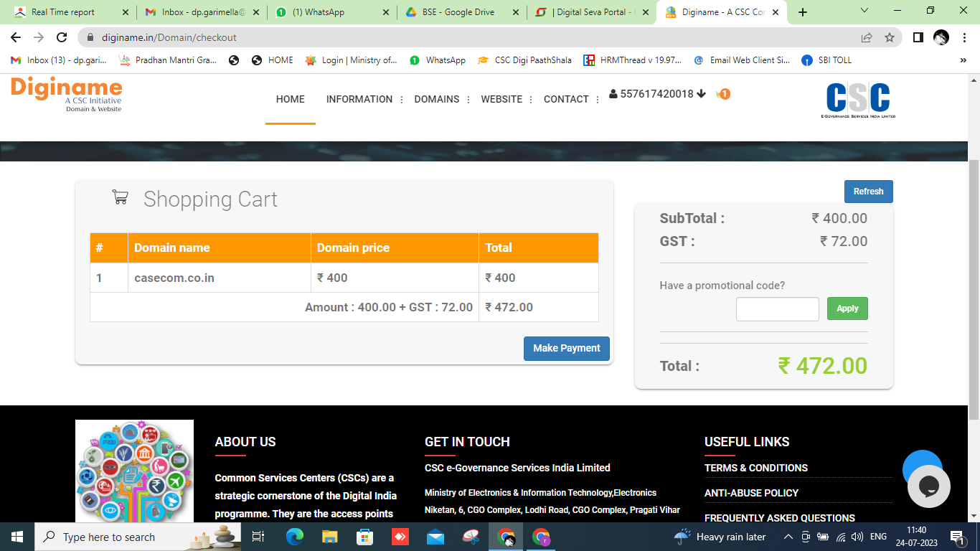Screen dimensions: 980x551
Task: Open CSC Digi PaathShala bookmark
Action: pyautogui.click(x=525, y=60)
